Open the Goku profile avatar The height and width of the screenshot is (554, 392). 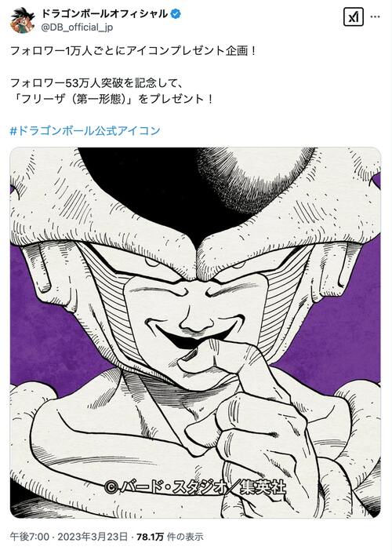pyautogui.click(x=23, y=20)
